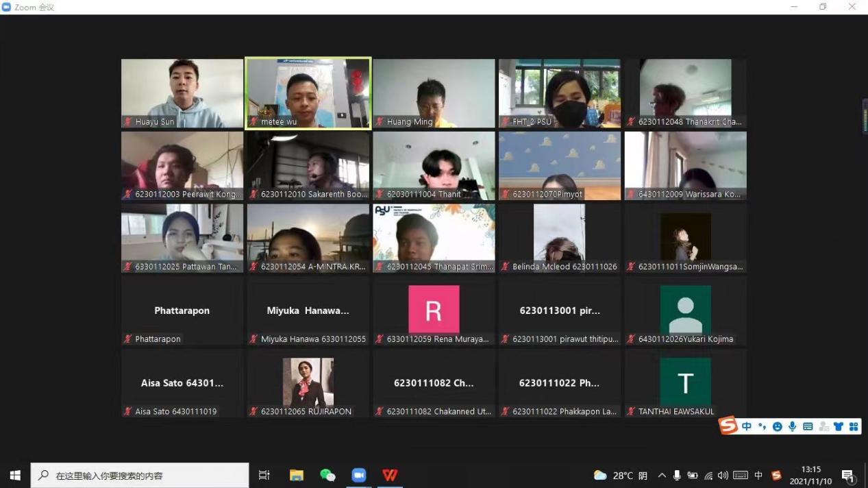Expand hidden system tray icons chevron

click(662, 475)
